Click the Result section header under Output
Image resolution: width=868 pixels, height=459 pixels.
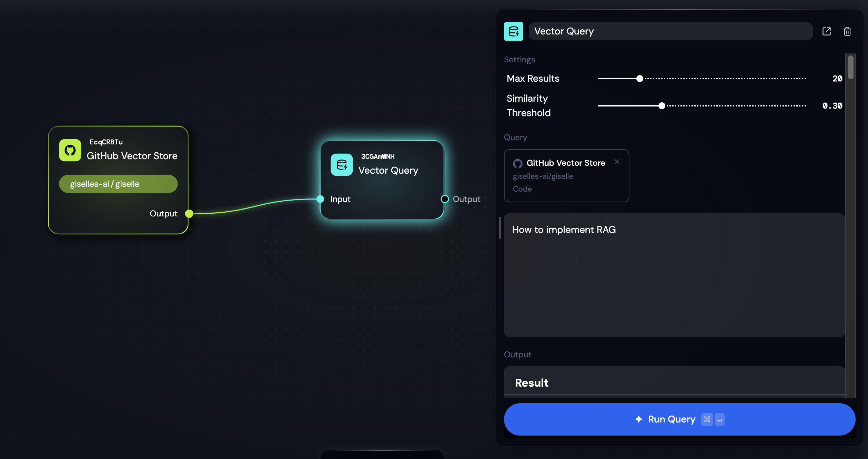531,382
